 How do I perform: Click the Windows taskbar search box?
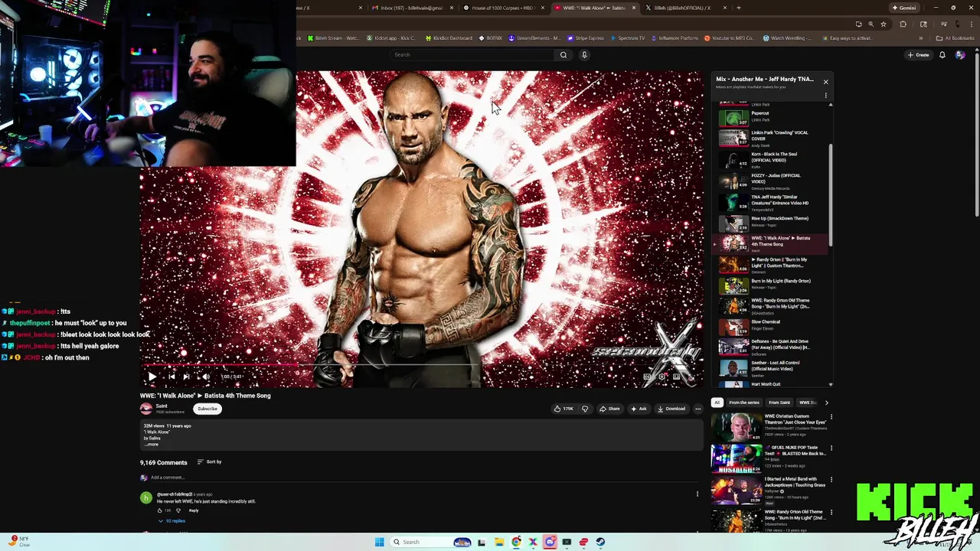(431, 542)
